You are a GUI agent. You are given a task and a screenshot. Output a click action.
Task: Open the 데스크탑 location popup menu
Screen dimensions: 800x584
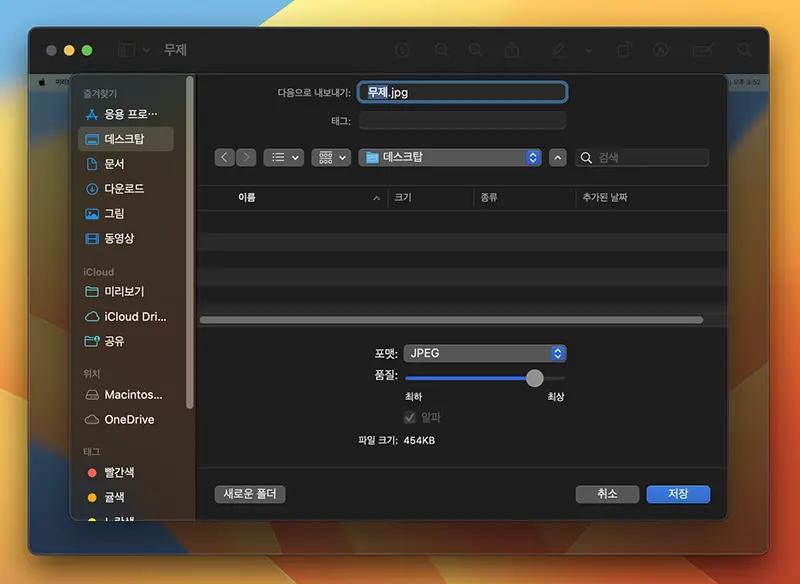tap(450, 158)
